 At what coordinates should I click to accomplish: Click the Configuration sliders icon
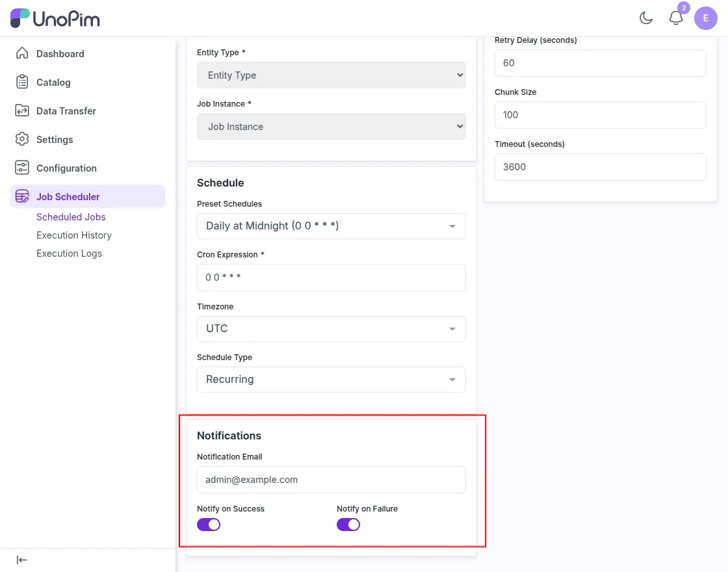[22, 168]
